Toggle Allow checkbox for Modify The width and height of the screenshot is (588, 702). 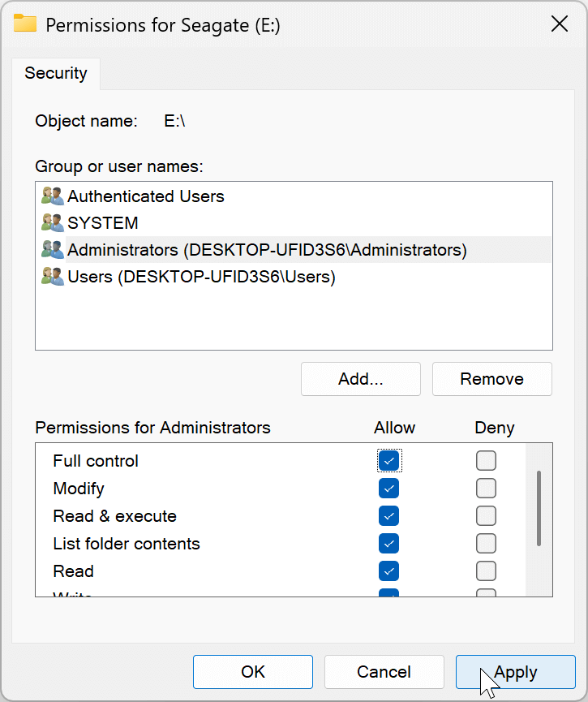pos(389,489)
